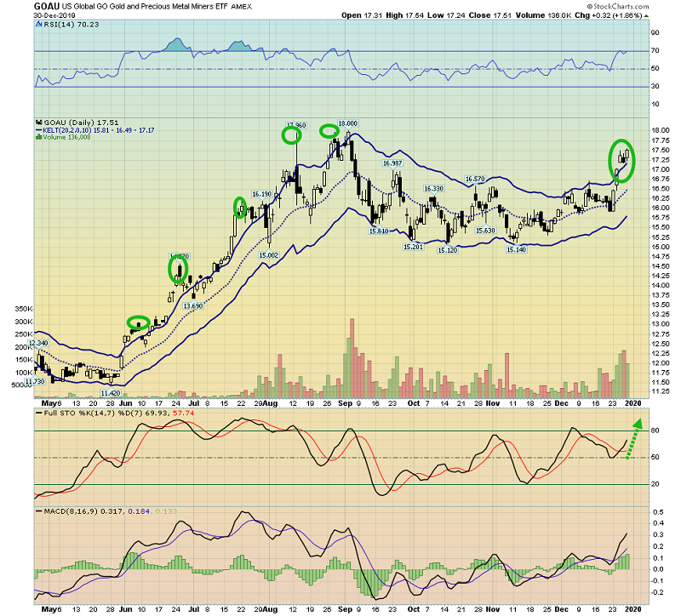Click the red 57.74 stochastic %D value
Image resolution: width=681 pixels, height=616 pixels.
click(x=183, y=414)
